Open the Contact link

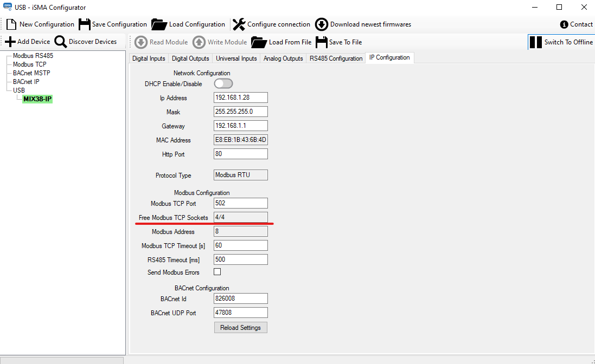click(577, 24)
